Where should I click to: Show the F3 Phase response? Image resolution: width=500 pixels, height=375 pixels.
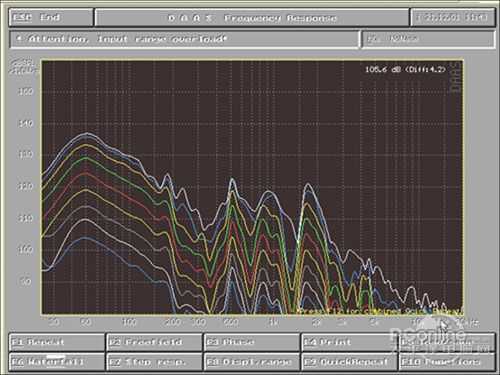252,342
